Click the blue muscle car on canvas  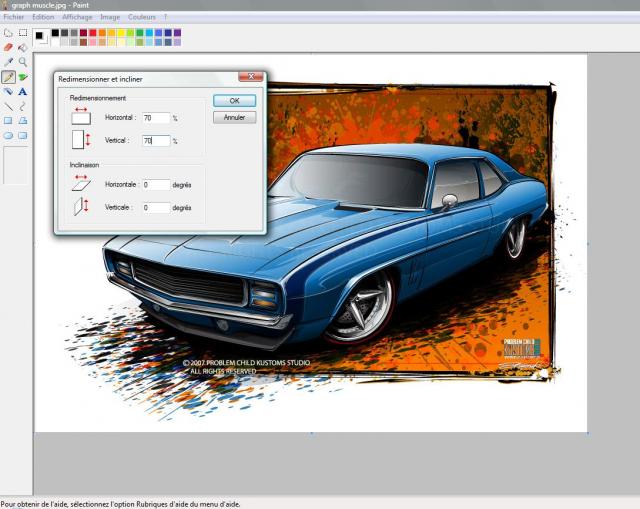(327, 249)
